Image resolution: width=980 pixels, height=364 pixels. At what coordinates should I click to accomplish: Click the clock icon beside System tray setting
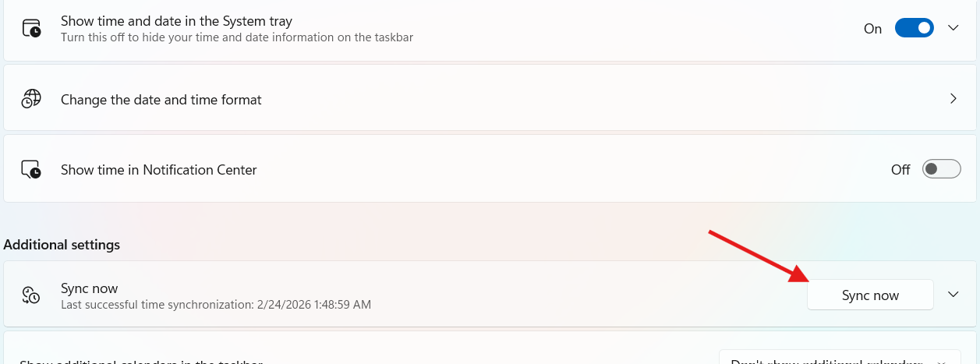point(31,29)
